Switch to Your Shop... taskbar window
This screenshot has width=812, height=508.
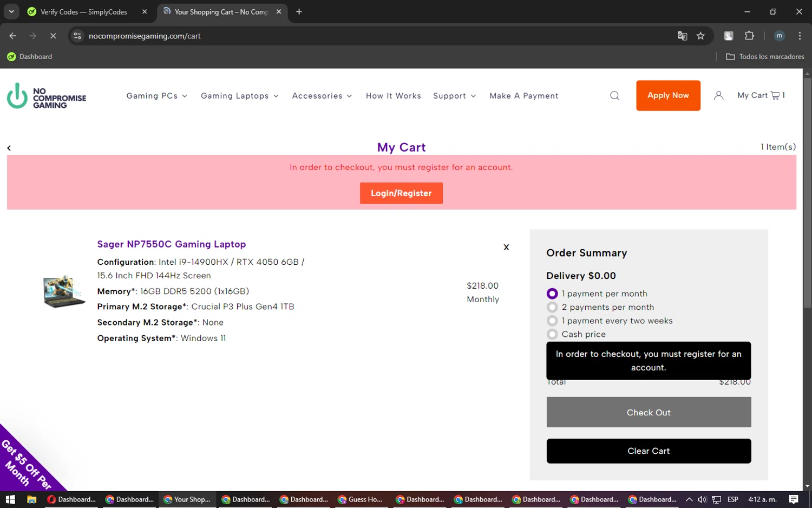pos(187,499)
